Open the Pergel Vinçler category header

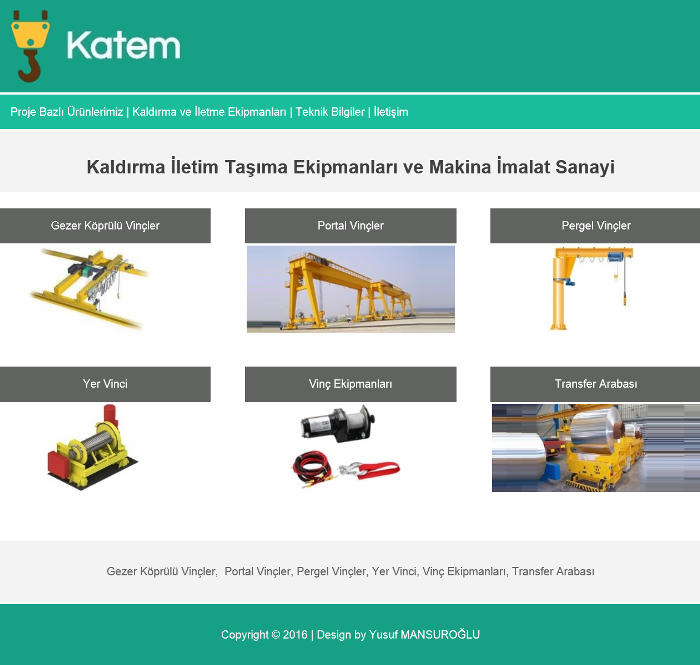[595, 226]
